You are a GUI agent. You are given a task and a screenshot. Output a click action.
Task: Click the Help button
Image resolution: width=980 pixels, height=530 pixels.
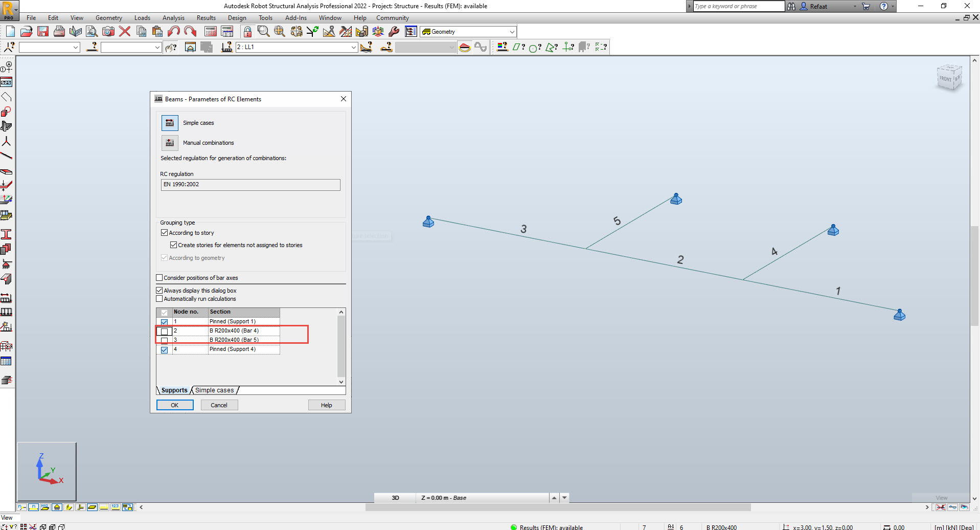tap(327, 405)
